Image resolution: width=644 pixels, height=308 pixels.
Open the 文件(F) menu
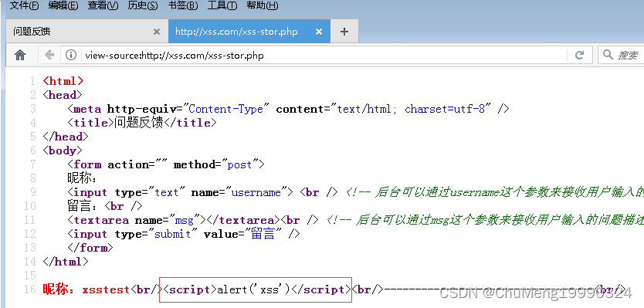click(x=24, y=5)
